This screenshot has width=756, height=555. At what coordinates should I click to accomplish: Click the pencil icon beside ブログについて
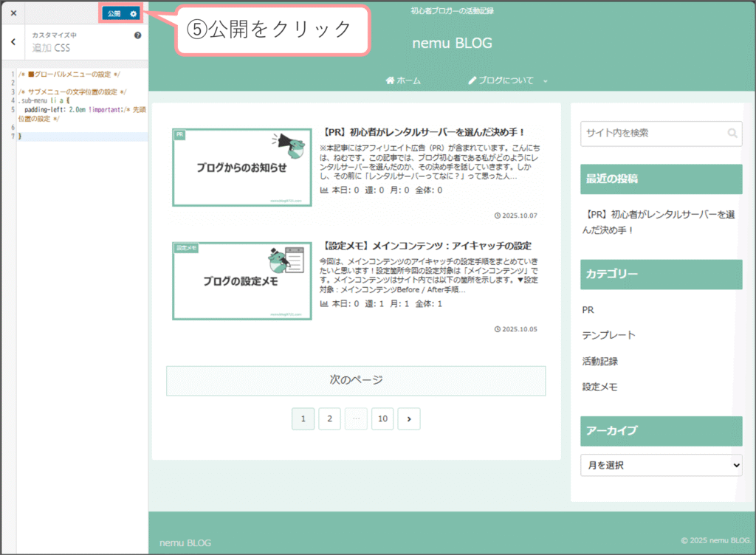pyautogui.click(x=472, y=80)
